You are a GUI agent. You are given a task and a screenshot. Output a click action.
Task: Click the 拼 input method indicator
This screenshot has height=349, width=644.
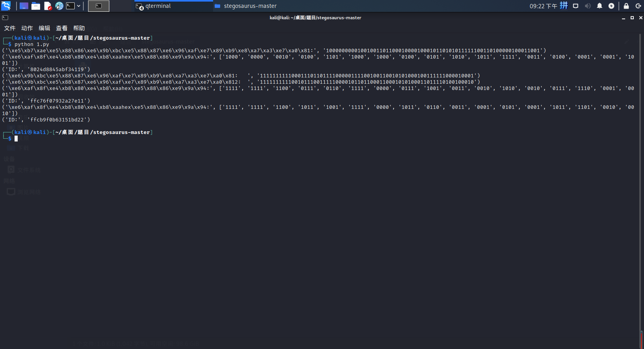coord(564,6)
